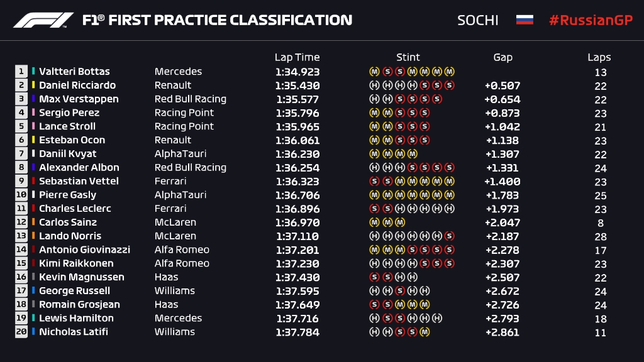Image resolution: width=644 pixels, height=362 pixels.
Task: Click Latifi's last medium tyre icon
Action: (x=425, y=332)
